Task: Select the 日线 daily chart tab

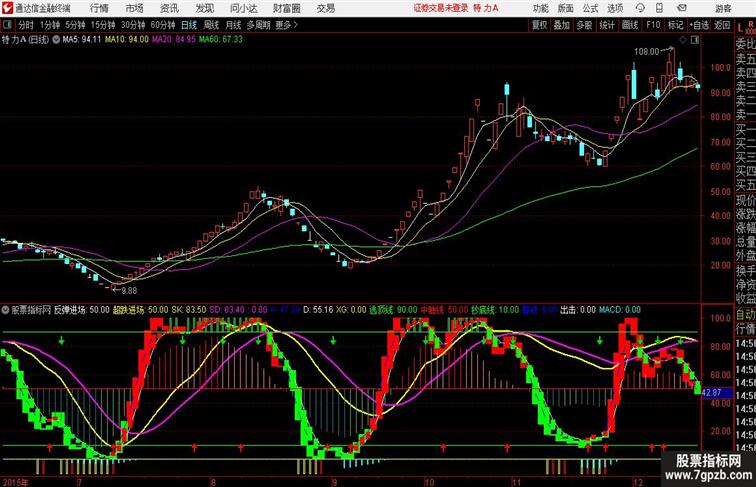Action: click(189, 25)
